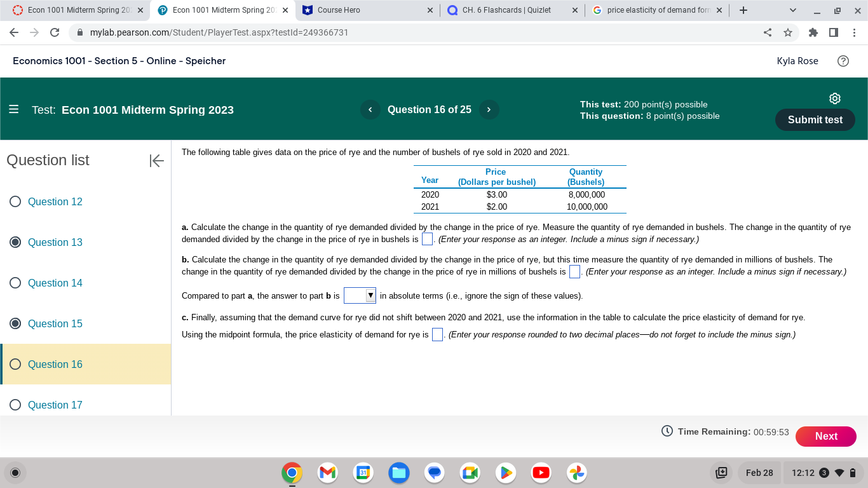Reload the page in the browser
The height and width of the screenshot is (488, 868).
pos(55,32)
